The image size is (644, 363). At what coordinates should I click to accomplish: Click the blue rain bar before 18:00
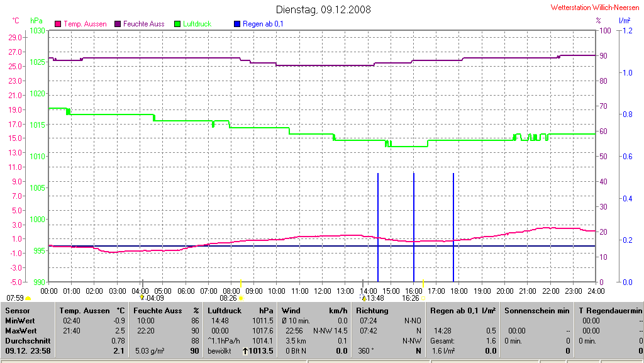pyautogui.click(x=453, y=228)
